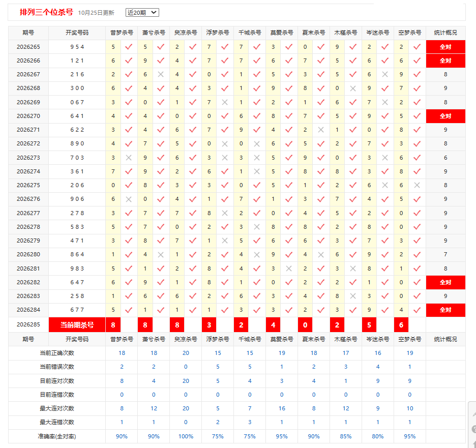
Task: Click the red check mark in row 2026266 under 莫爱杀号
Action: coord(289,61)
